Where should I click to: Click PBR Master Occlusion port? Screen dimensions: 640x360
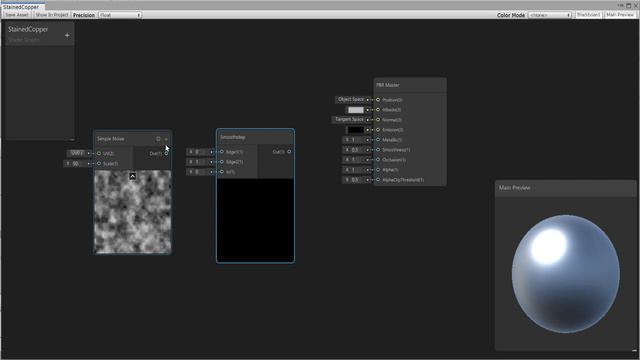pos(378,160)
